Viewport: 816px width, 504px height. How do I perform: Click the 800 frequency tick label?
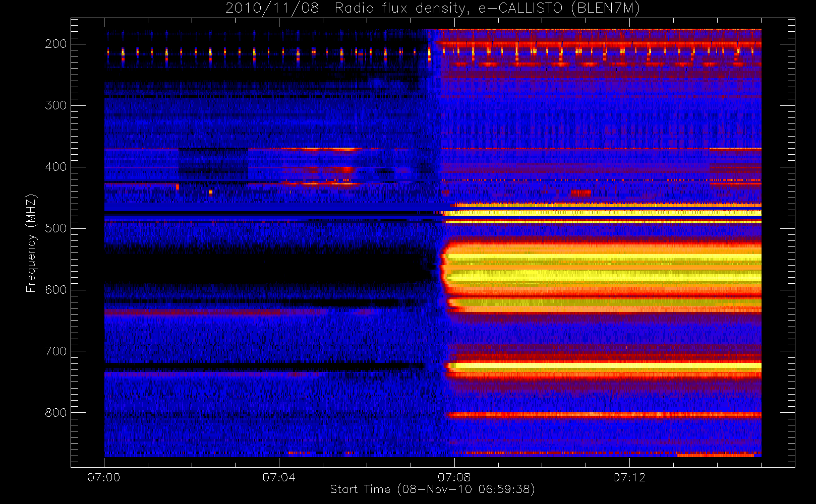point(56,413)
